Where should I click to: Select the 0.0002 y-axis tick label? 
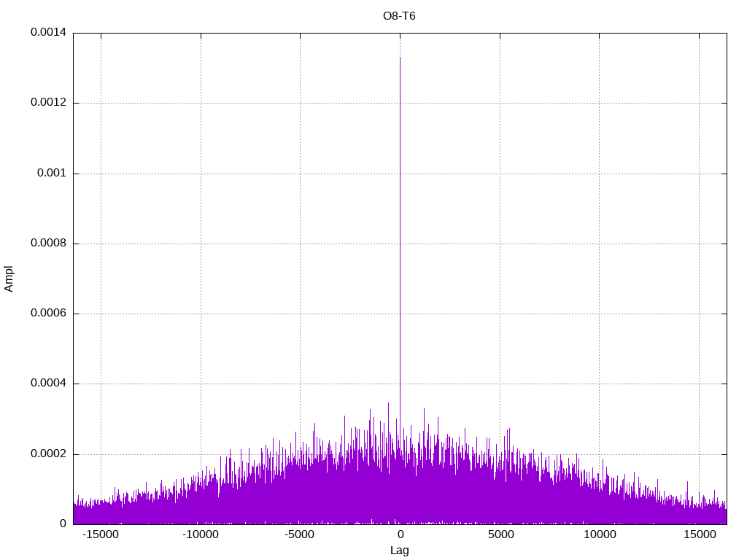(x=48, y=454)
